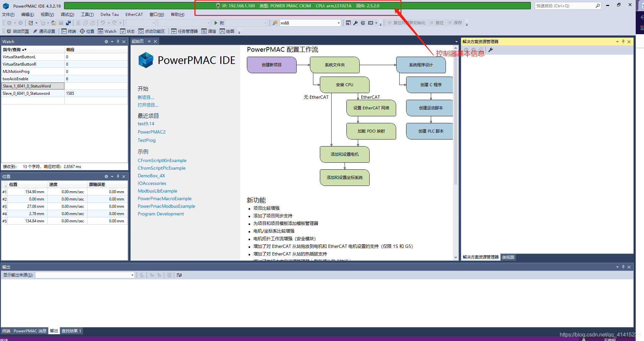This screenshot has width=644, height=341.
Task: Open the 位置 panel window options dropdown arrow
Action: point(112,177)
